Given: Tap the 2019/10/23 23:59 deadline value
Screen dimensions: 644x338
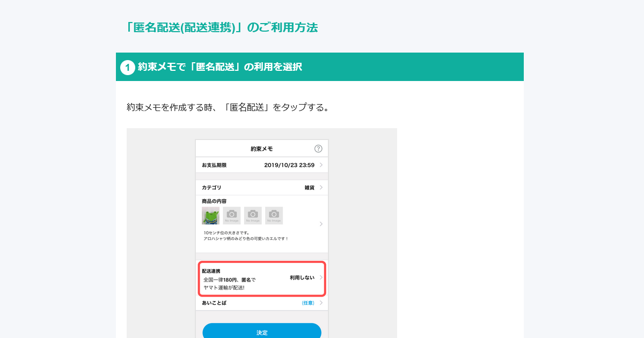Looking at the screenshot, I should click(288, 165).
